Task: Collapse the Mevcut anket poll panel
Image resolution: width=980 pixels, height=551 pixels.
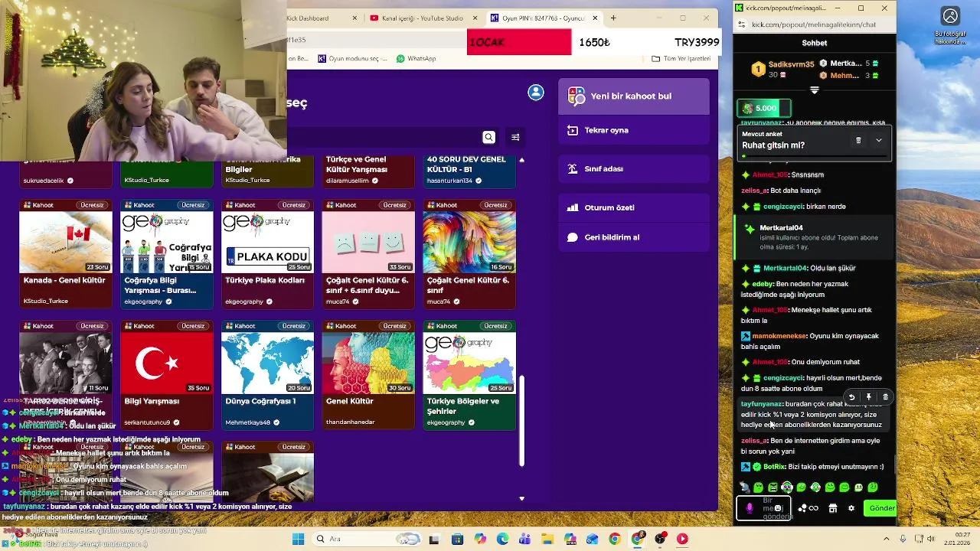Action: click(879, 141)
